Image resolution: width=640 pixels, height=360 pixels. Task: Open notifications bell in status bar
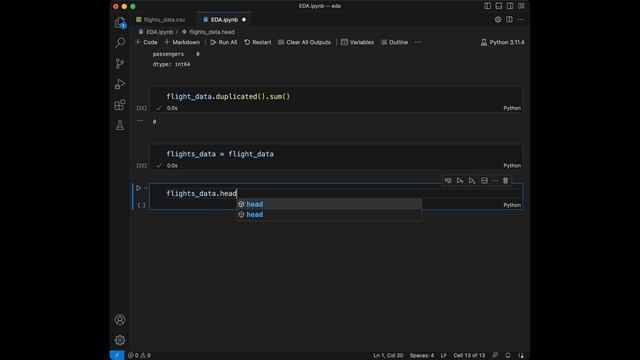pos(508,355)
